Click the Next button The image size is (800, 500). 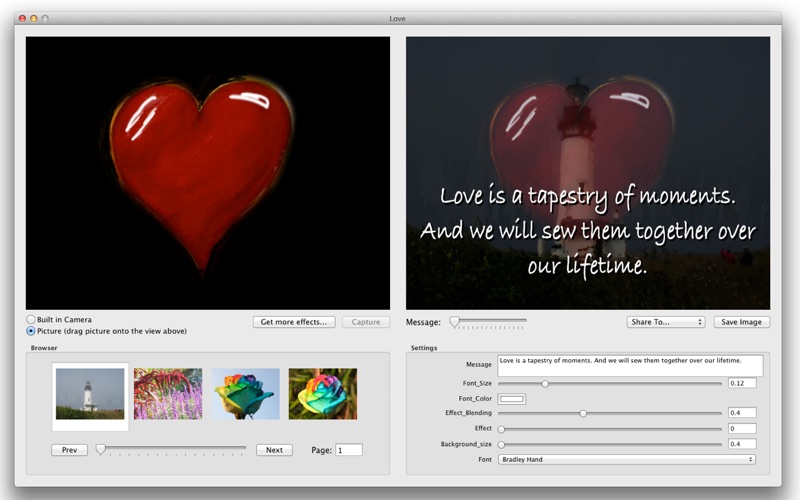pos(274,450)
